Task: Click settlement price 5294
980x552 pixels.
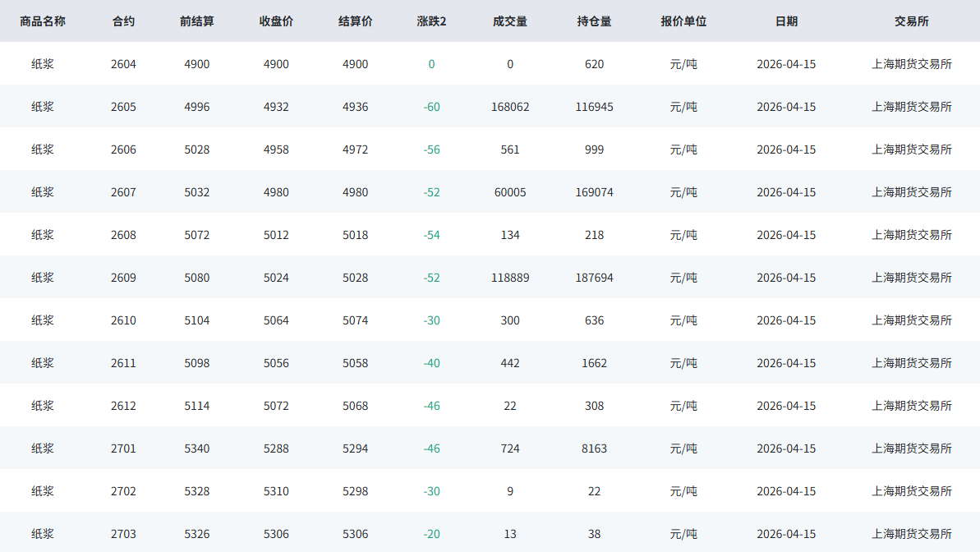Action: [x=355, y=448]
